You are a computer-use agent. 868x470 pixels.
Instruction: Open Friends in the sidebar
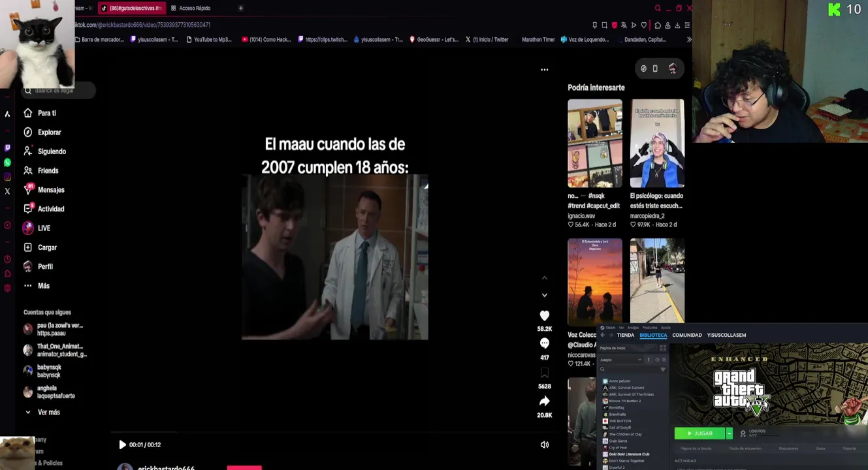pyautogui.click(x=40, y=170)
